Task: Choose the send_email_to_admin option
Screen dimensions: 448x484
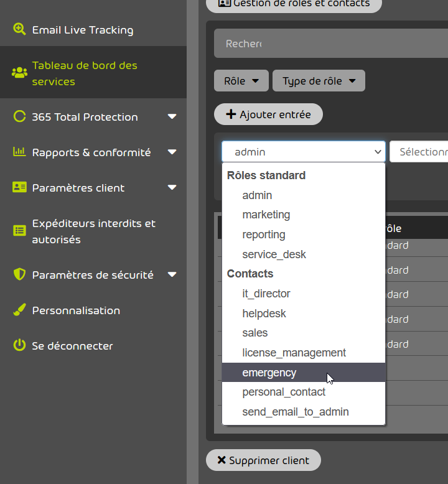Action: point(304,412)
